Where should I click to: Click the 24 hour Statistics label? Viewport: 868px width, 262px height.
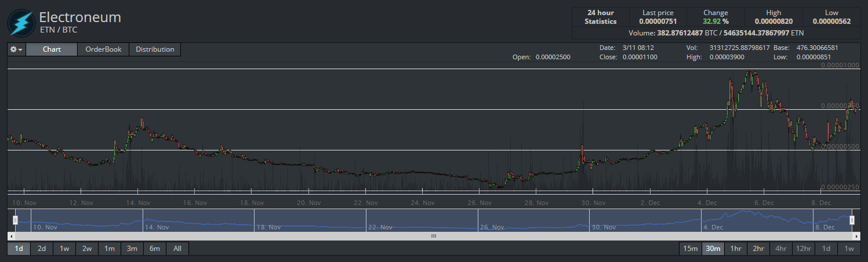coord(600,17)
